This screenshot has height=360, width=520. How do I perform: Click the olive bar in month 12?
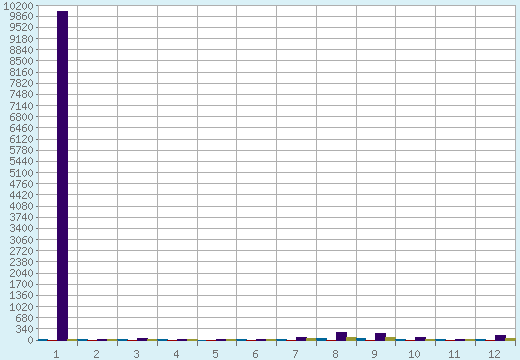pos(511,339)
